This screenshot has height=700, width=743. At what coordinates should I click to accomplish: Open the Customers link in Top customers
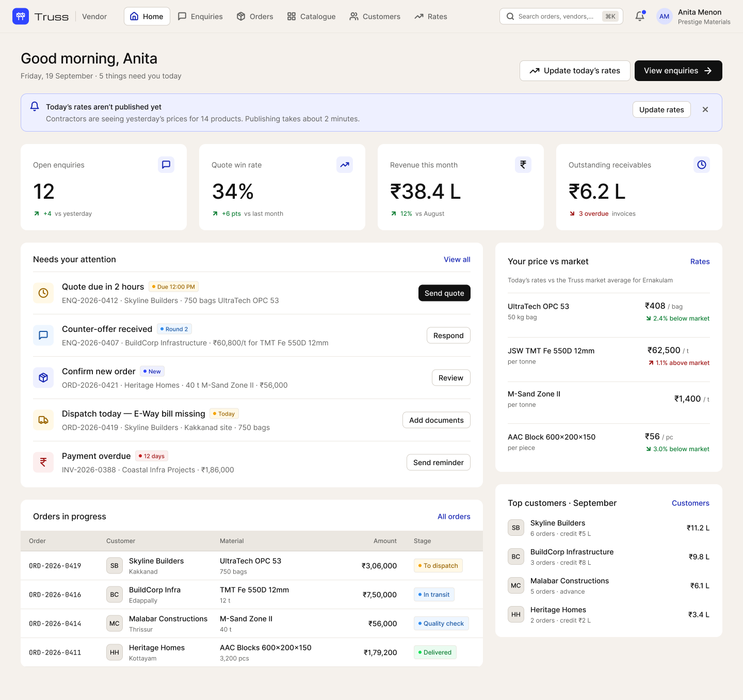[690, 503]
